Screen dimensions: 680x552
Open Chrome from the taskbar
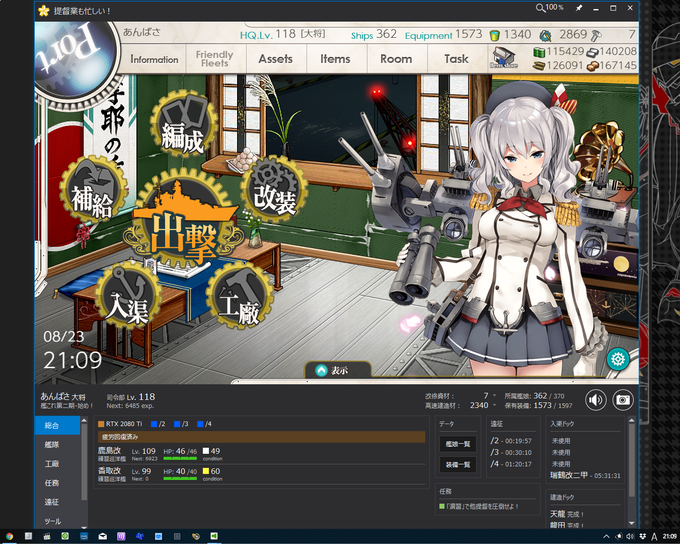click(x=9, y=536)
